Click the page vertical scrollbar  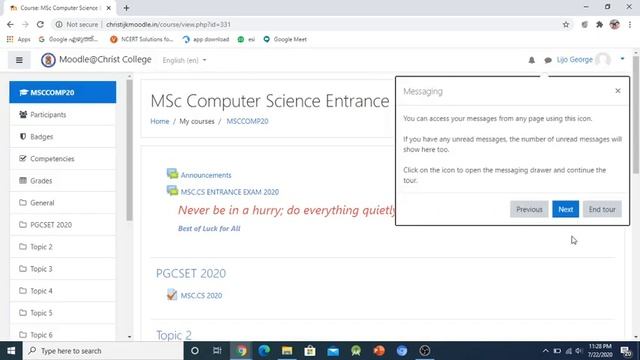pos(636,115)
